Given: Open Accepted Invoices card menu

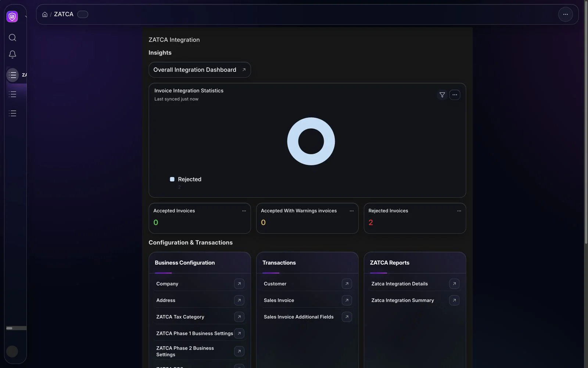Looking at the screenshot, I should 244,211.
